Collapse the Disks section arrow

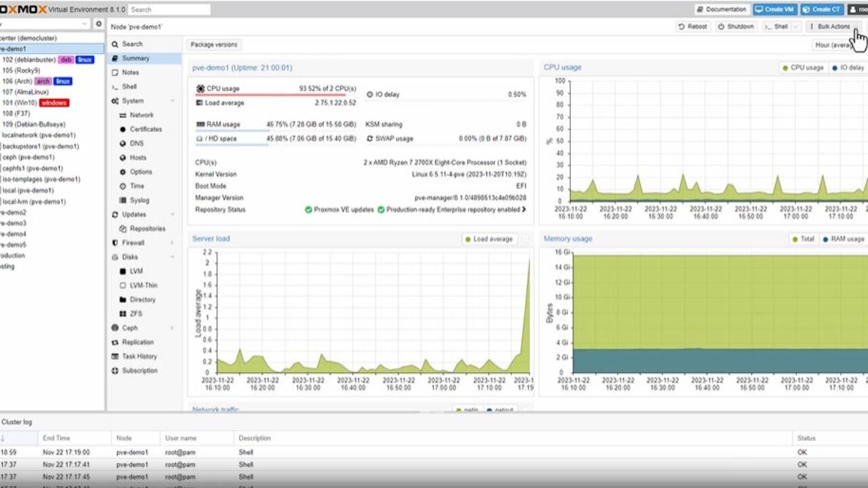172,257
